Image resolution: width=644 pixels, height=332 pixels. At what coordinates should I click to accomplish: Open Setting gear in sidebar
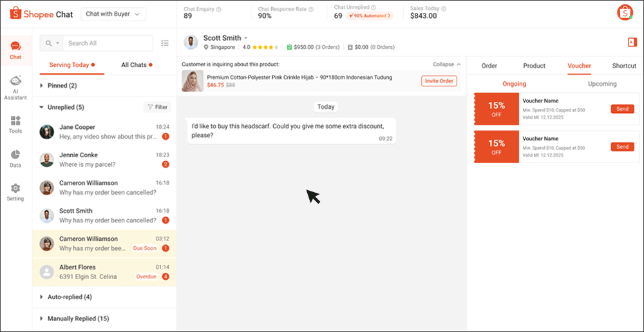click(x=15, y=192)
